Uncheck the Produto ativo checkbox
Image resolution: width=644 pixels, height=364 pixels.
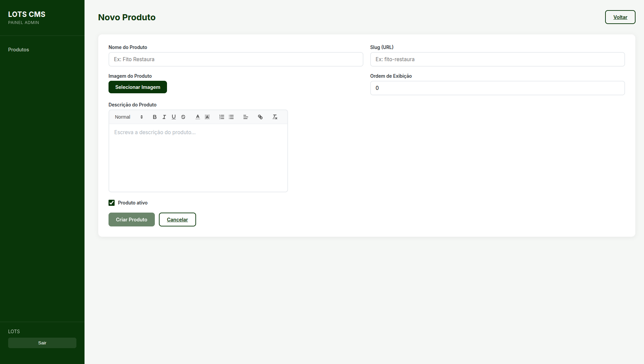pos(112,203)
